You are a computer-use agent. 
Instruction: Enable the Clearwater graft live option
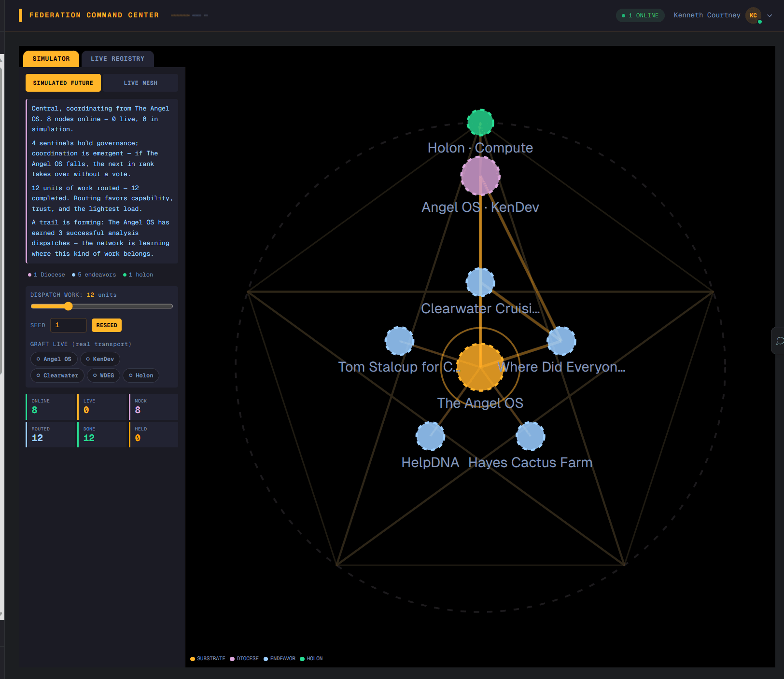click(57, 375)
